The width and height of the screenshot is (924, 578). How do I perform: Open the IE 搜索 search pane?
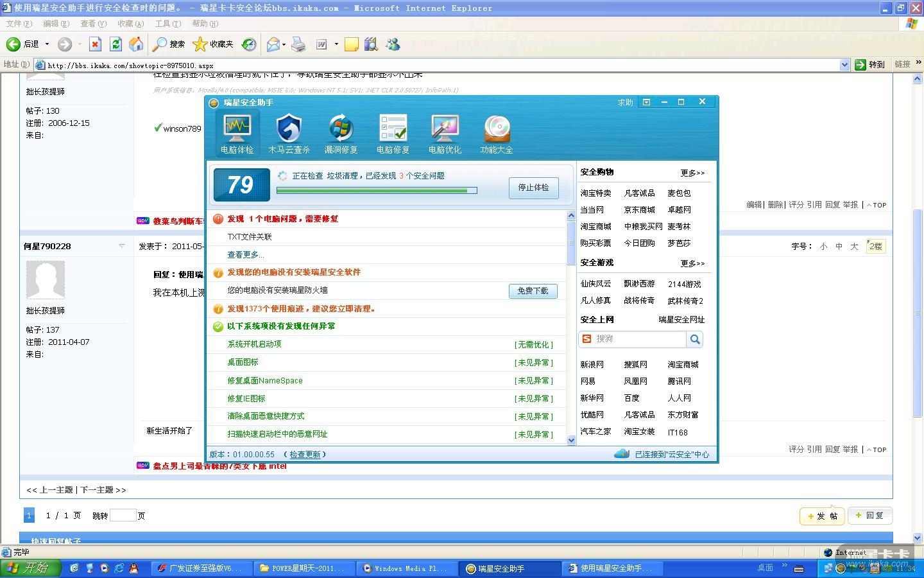[169, 44]
